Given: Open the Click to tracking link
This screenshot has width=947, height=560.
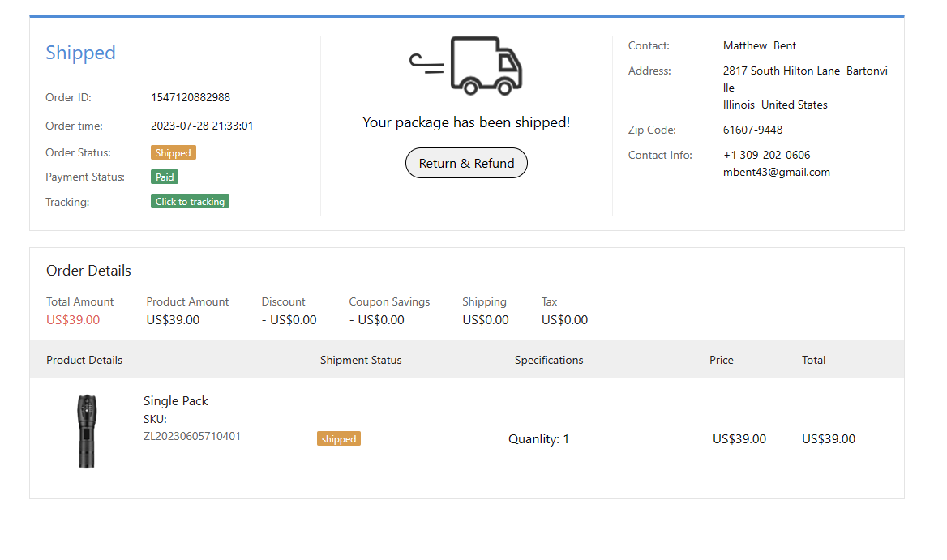Looking at the screenshot, I should click(190, 202).
